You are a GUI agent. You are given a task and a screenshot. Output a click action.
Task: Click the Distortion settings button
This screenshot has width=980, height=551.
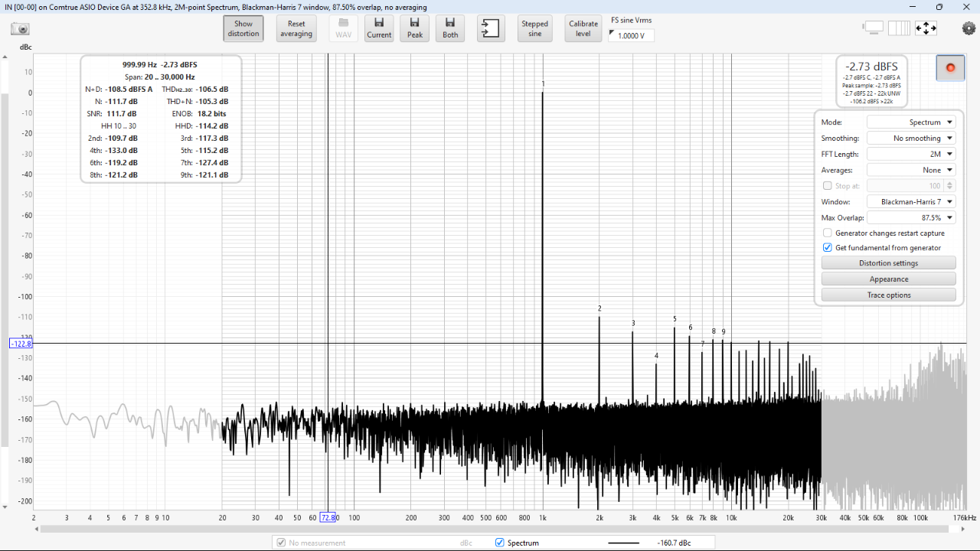tap(888, 263)
